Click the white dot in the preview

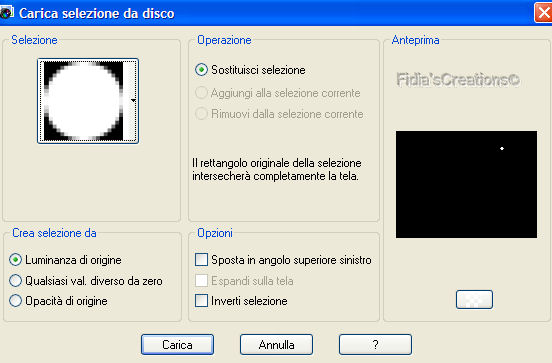(x=502, y=149)
